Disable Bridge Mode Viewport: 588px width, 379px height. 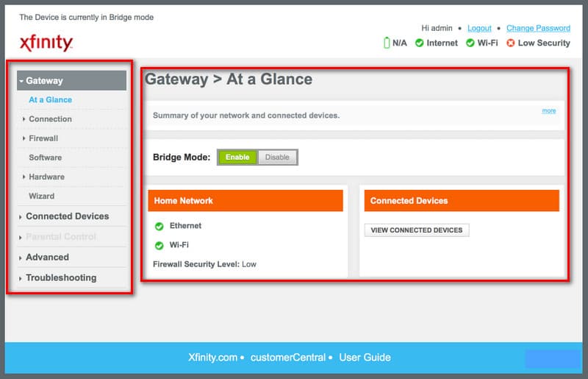click(x=277, y=157)
